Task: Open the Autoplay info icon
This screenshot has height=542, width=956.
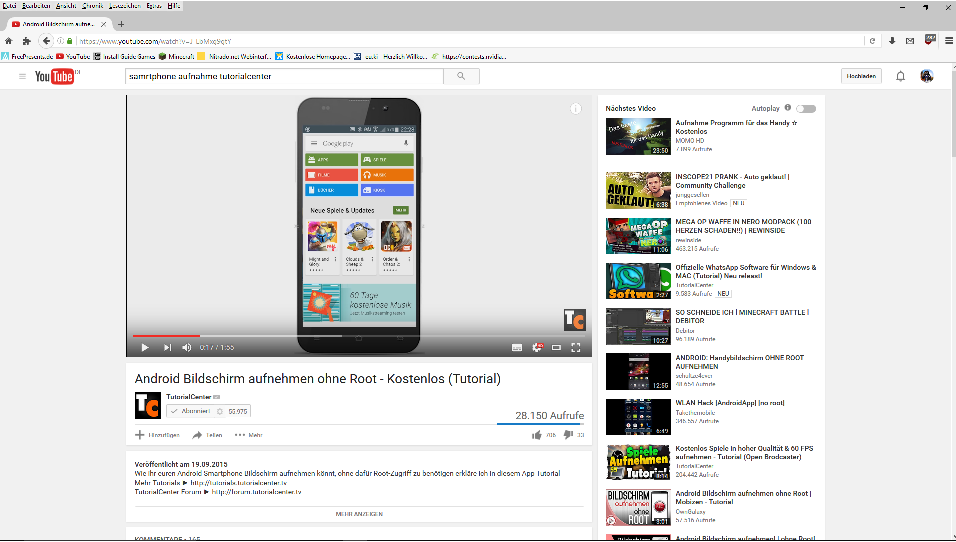Action: (x=788, y=108)
